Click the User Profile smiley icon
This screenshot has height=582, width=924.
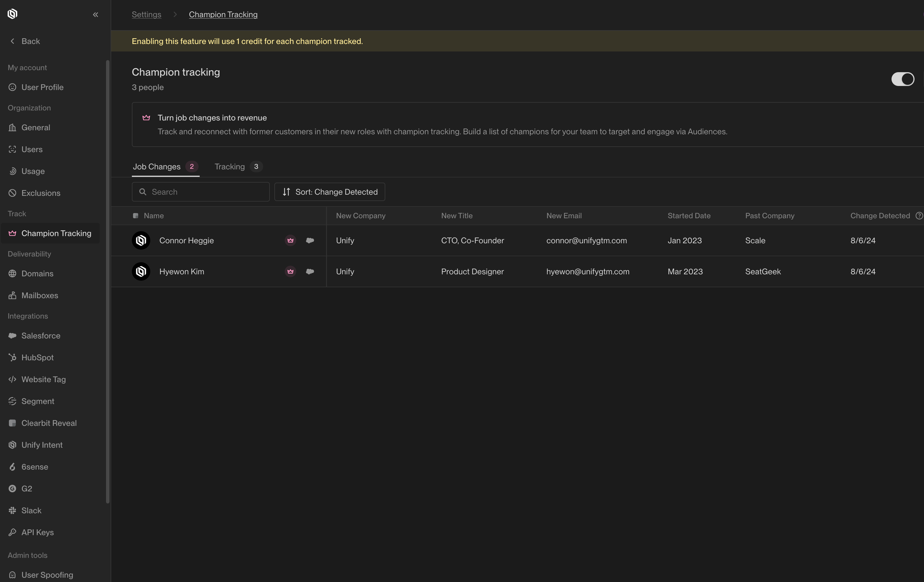click(12, 87)
